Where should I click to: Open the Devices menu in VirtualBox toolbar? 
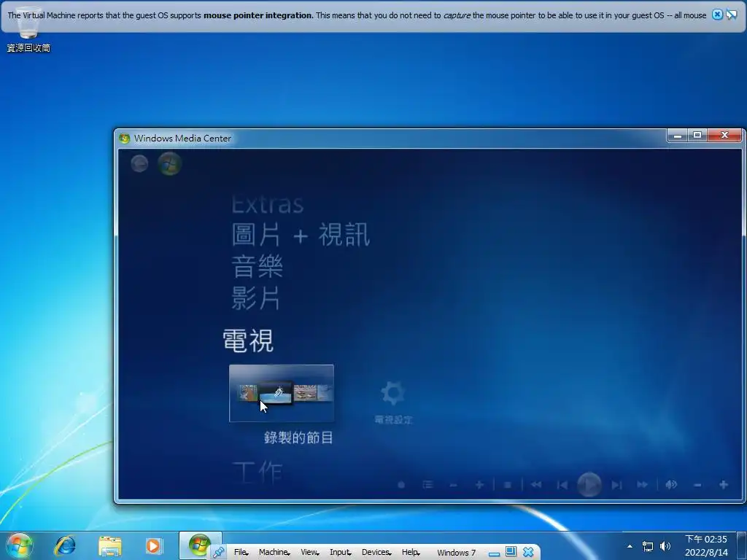[376, 552]
